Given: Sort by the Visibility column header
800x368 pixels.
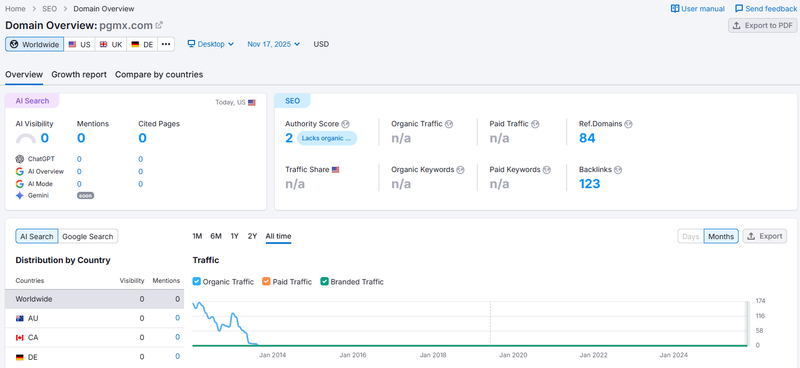Looking at the screenshot, I should [x=132, y=281].
